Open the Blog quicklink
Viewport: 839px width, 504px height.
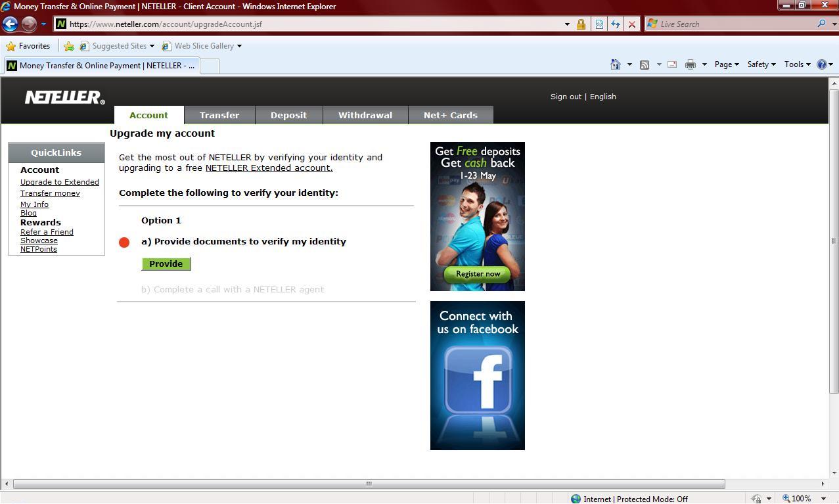28,213
